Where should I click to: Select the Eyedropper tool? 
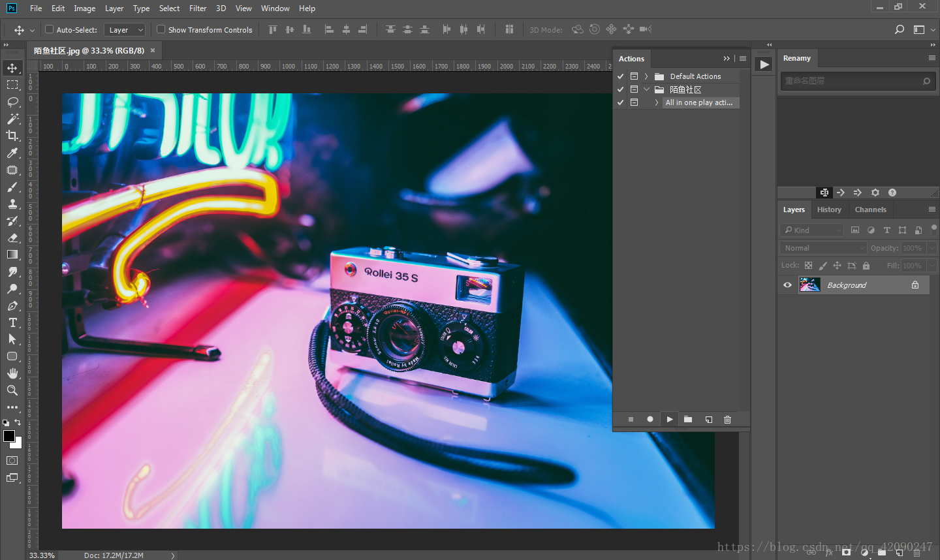point(12,153)
